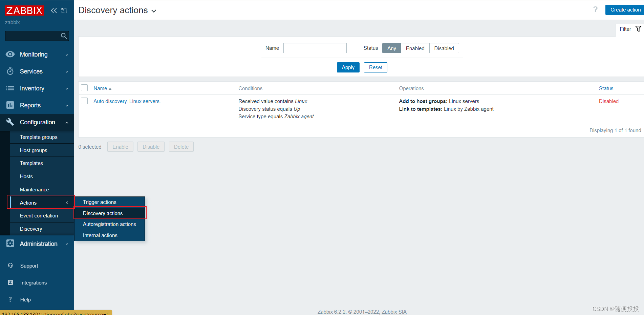Click into the sidebar search field
Image resolution: width=644 pixels, height=315 pixels.
33,36
